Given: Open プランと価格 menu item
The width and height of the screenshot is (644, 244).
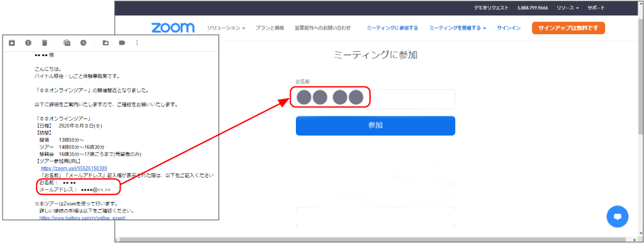Looking at the screenshot, I should tap(269, 28).
